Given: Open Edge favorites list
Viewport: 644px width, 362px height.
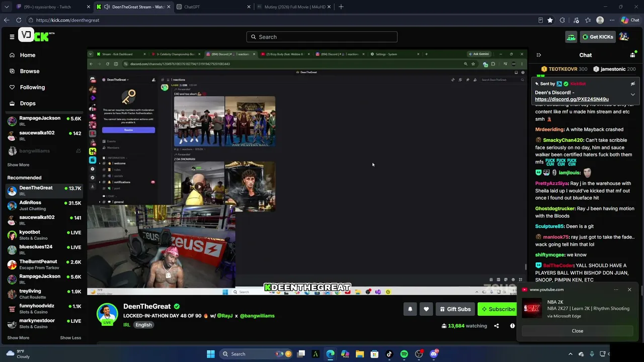Looking at the screenshot, I should tap(588, 20).
